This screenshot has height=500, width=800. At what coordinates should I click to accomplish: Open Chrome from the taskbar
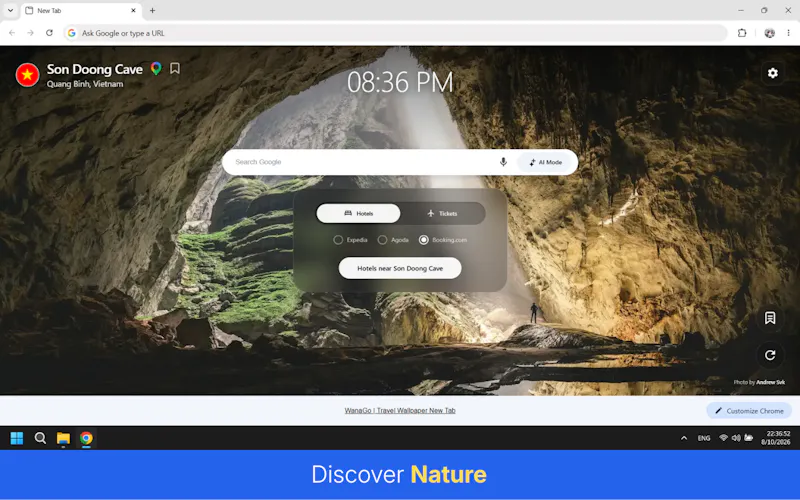tap(86, 438)
